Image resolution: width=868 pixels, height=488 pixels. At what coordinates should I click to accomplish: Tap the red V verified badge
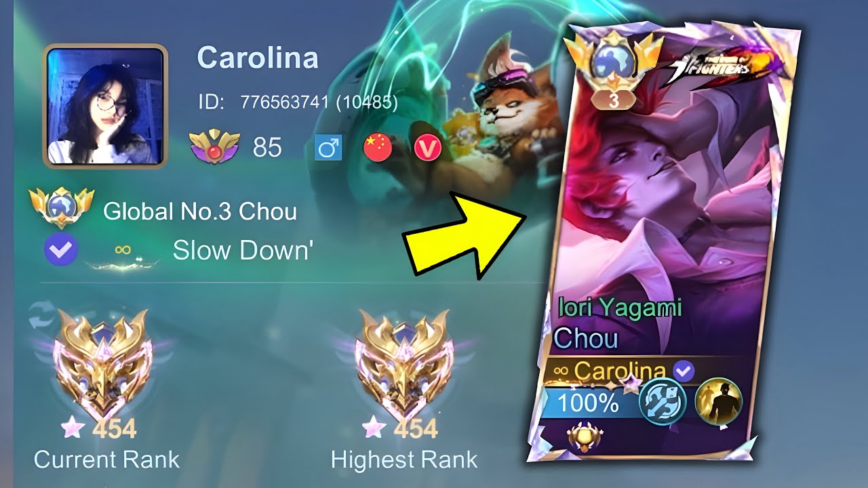pyautogui.click(x=428, y=148)
